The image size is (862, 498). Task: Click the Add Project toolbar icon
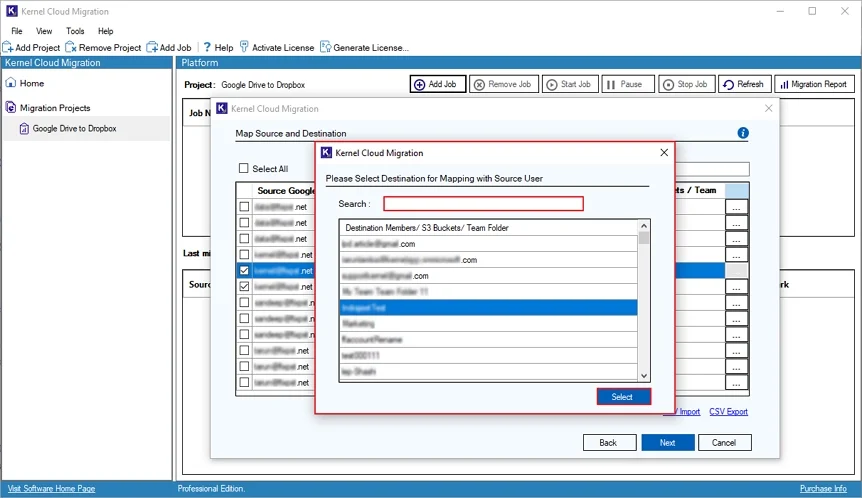(x=8, y=48)
